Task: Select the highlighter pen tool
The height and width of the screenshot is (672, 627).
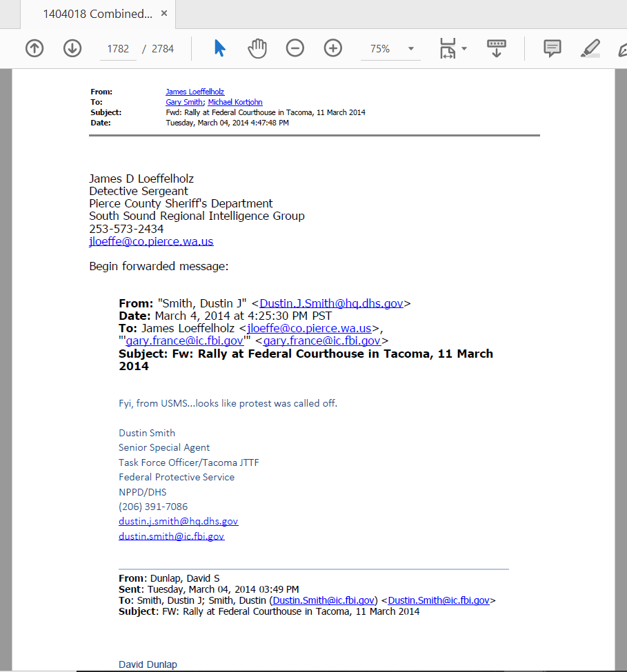Action: (590, 48)
